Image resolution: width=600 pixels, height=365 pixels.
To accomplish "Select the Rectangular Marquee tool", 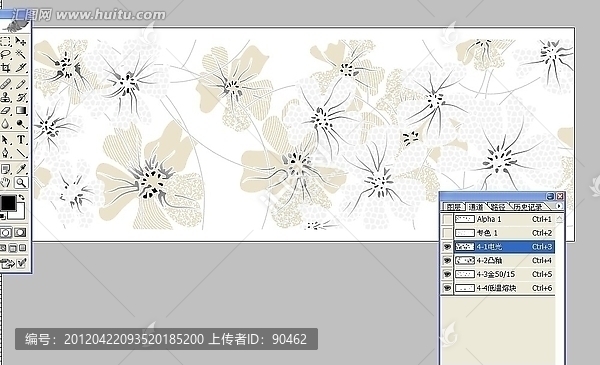I will tap(5, 41).
